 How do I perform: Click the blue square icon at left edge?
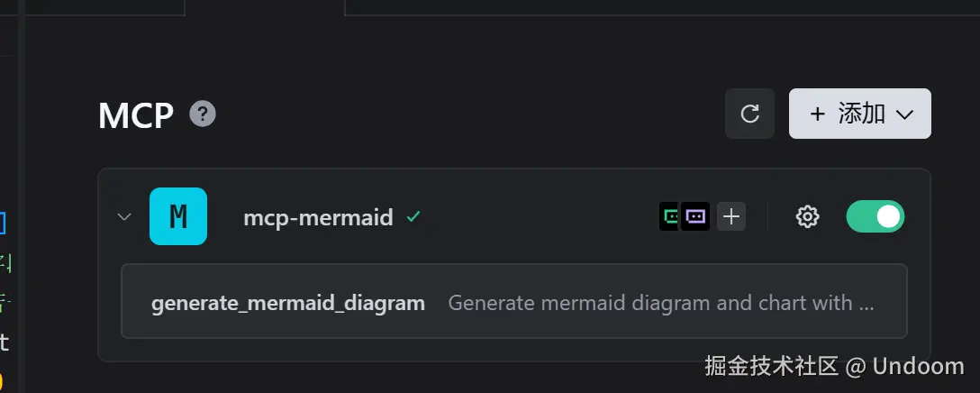[x=4, y=221]
